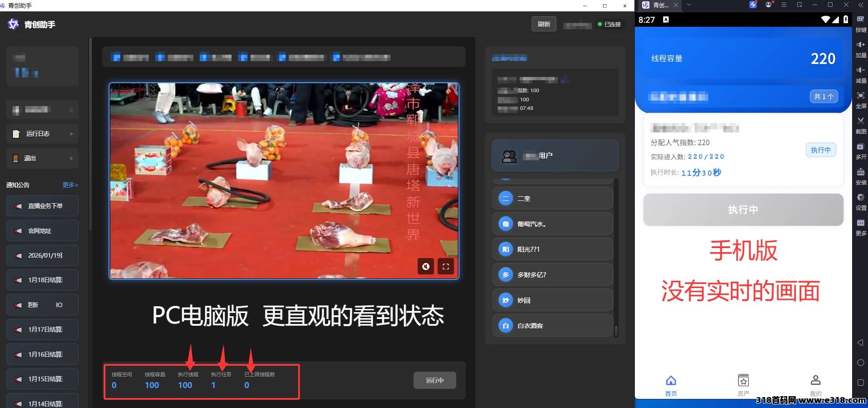868x408 pixels.
Task: Open the 按键 keyboard mapping icon
Action: pos(861,20)
